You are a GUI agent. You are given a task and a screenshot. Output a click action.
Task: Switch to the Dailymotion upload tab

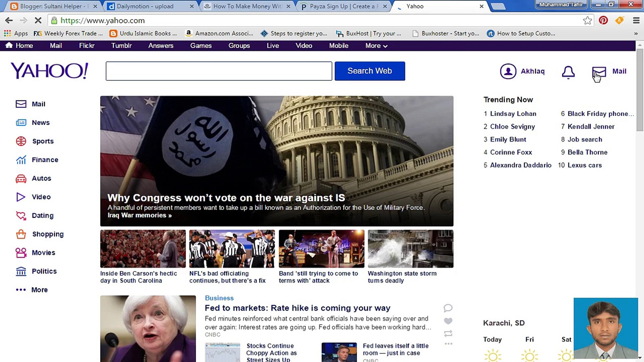pyautogui.click(x=145, y=6)
